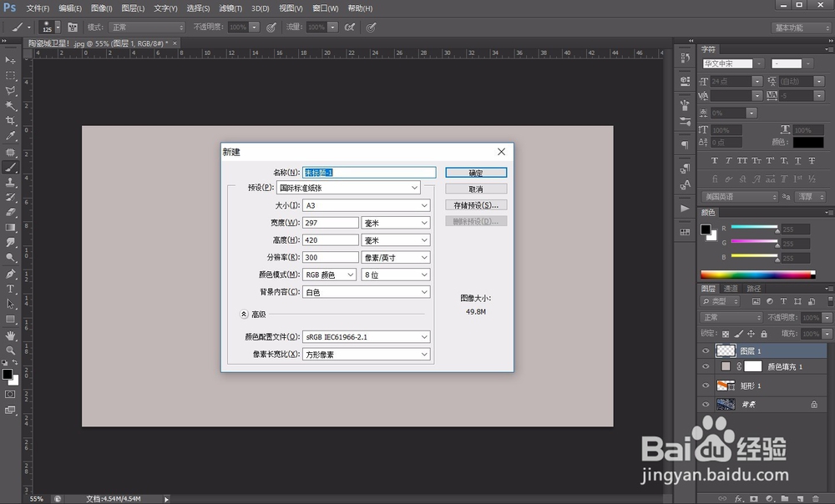835x504 pixels.
Task: Select the 矩形 1 layer thumbnail
Action: tap(726, 386)
